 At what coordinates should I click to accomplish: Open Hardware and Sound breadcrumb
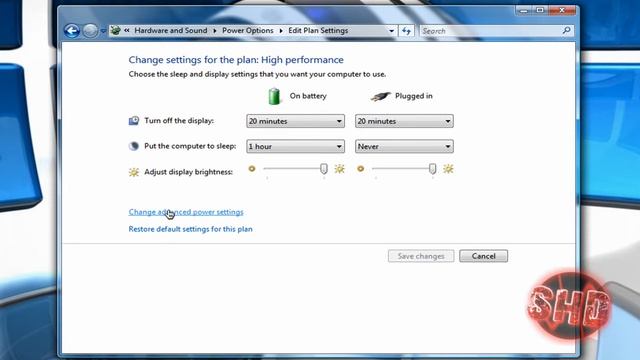(171, 31)
